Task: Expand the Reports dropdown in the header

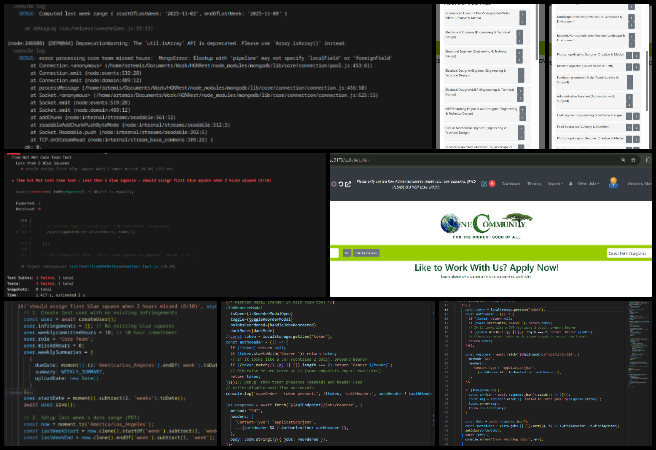Action: pyautogui.click(x=555, y=184)
